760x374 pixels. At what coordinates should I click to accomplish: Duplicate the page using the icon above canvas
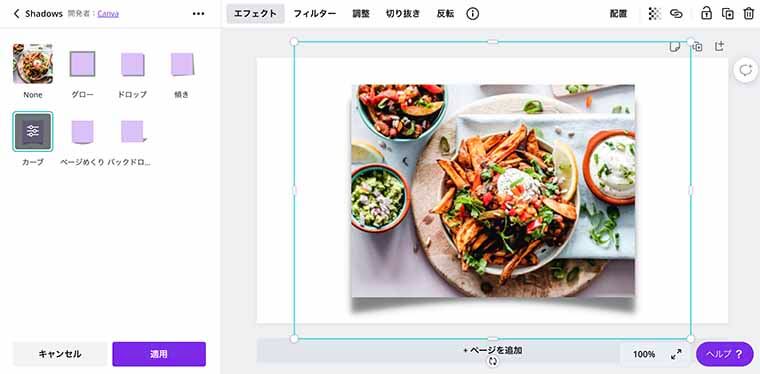click(x=697, y=47)
